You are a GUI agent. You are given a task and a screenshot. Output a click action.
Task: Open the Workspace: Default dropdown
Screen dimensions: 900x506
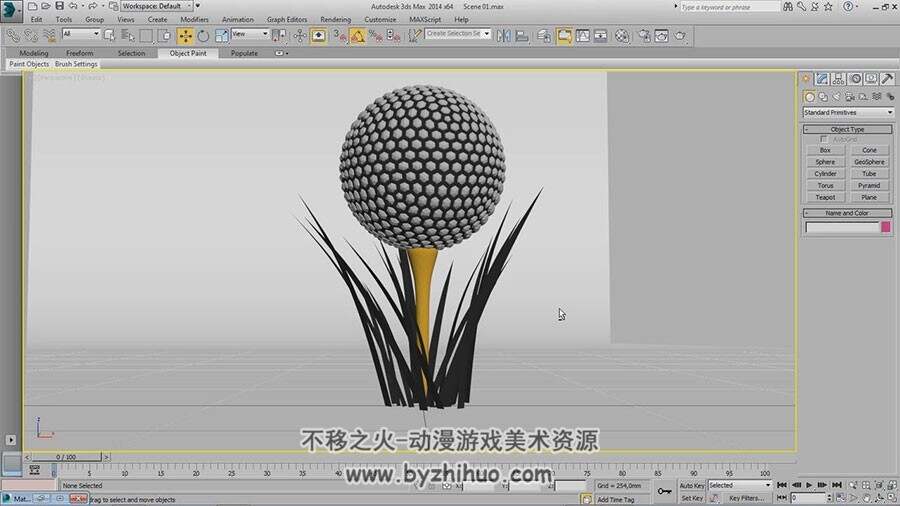coord(157,6)
